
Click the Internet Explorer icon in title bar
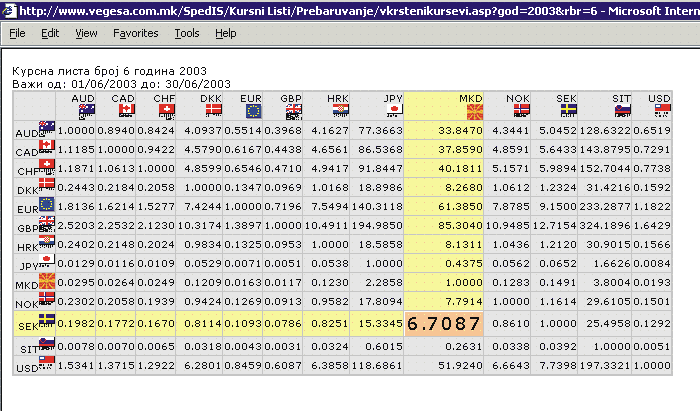[x=9, y=9]
